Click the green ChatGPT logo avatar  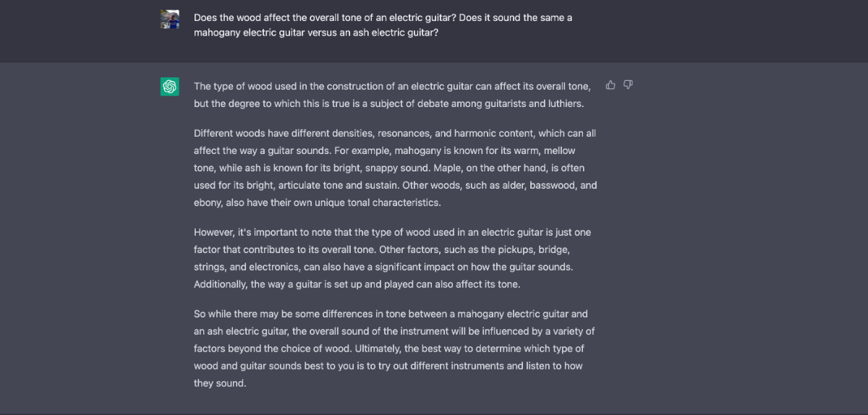170,87
